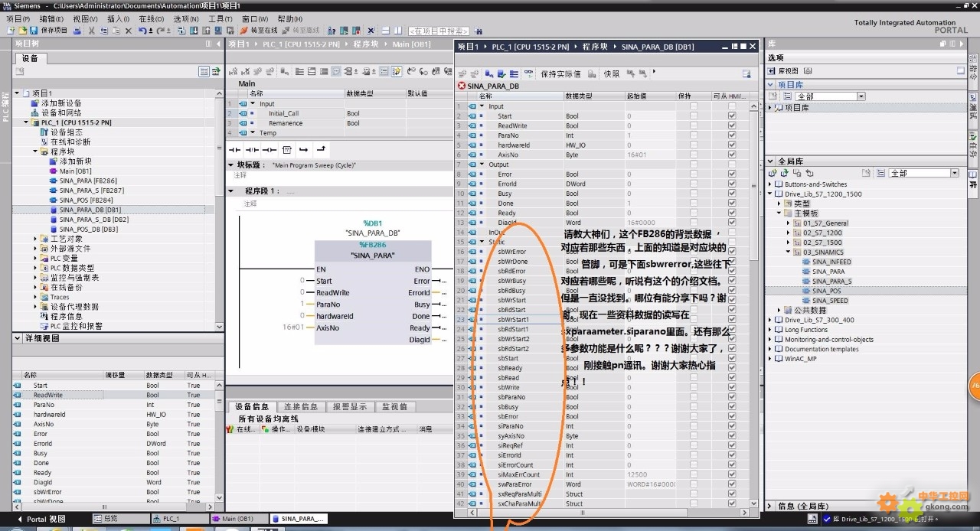Open the 选项 (Options) menu
The height and width of the screenshot is (531, 980).
(x=186, y=19)
